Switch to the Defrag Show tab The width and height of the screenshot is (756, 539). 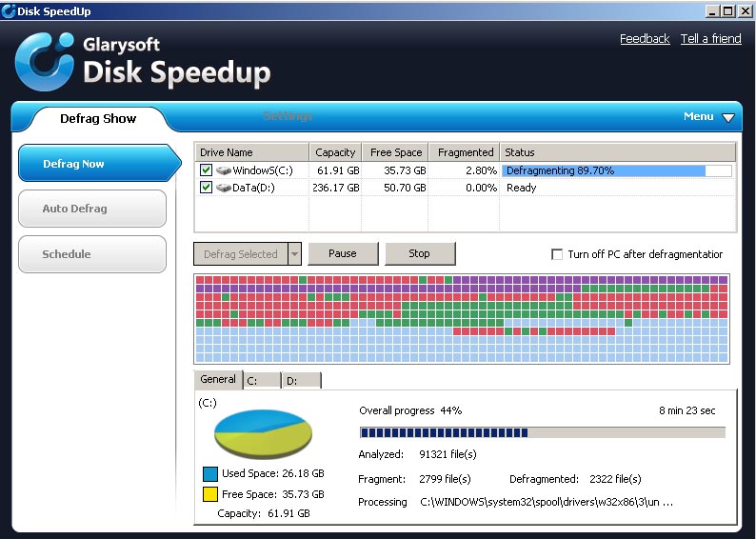98,119
